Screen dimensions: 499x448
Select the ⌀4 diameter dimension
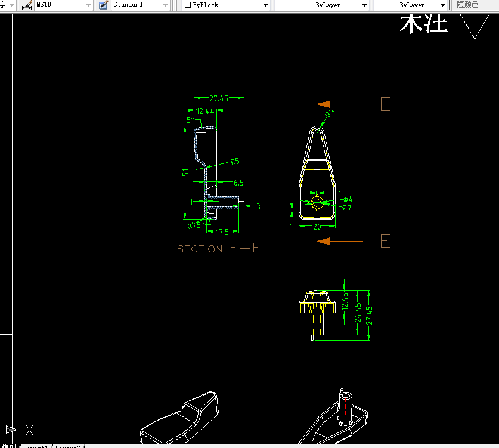pos(348,199)
